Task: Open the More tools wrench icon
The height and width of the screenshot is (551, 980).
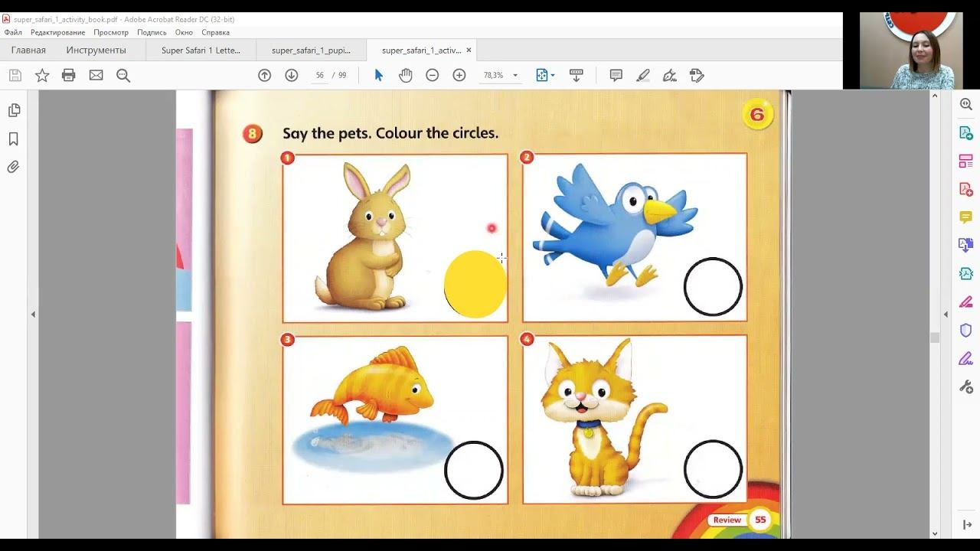Action: click(x=966, y=387)
